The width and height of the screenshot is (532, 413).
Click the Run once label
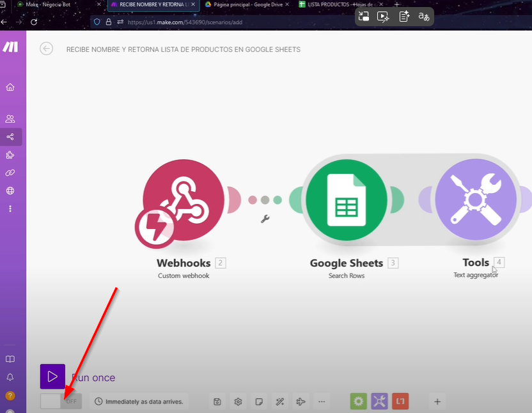[93, 378]
